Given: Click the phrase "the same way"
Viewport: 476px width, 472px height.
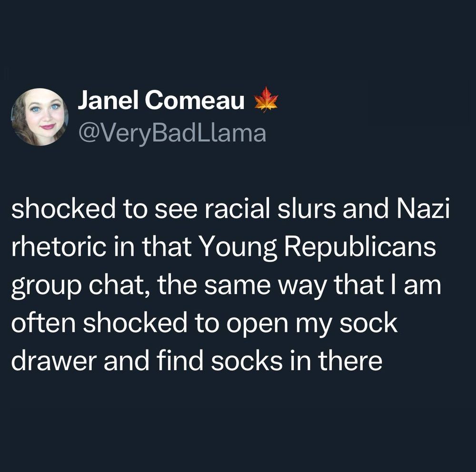Looking at the screenshot, I should point(242,286).
